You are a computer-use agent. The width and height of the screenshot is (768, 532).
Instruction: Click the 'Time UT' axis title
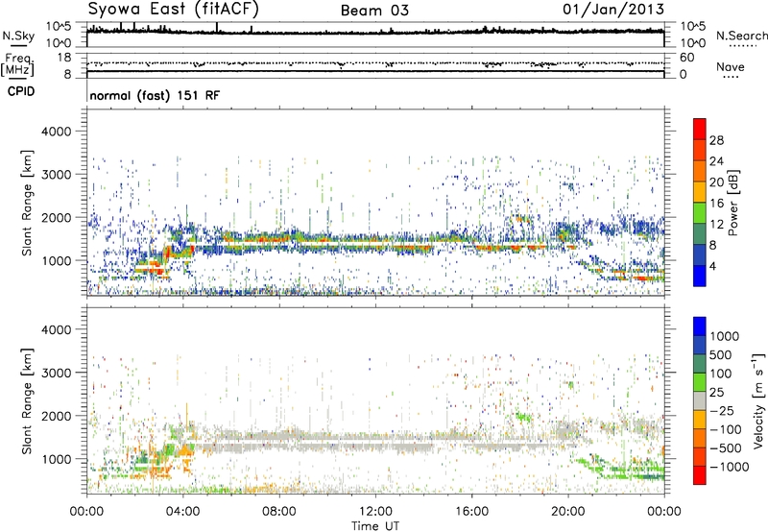pyautogui.click(x=375, y=526)
